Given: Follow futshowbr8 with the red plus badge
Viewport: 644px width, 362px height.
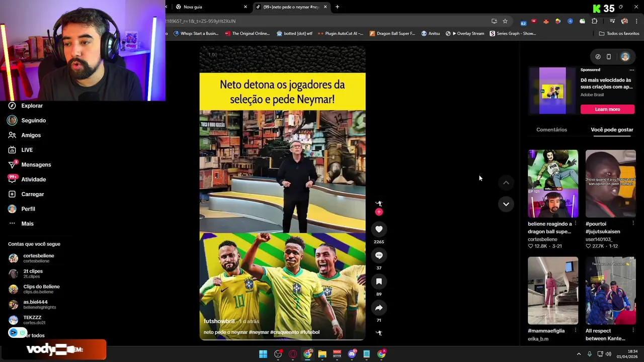Looking at the screenshot, I should point(379,212).
